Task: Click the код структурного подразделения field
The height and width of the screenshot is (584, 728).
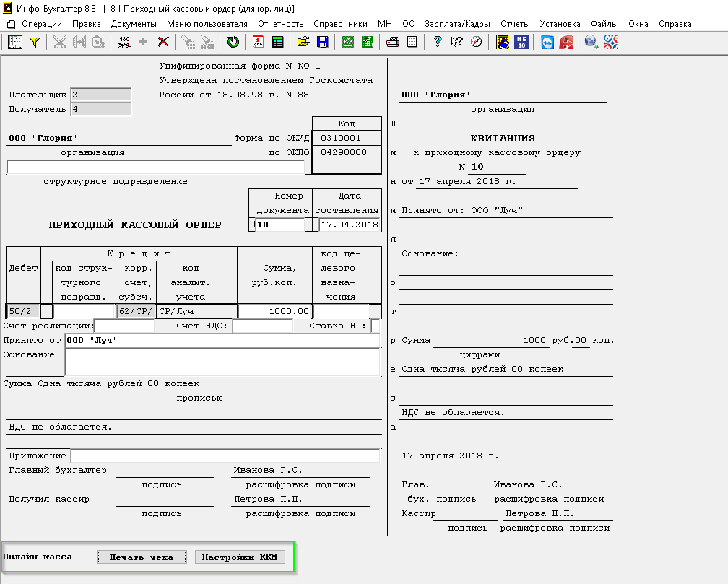Action: point(84,311)
